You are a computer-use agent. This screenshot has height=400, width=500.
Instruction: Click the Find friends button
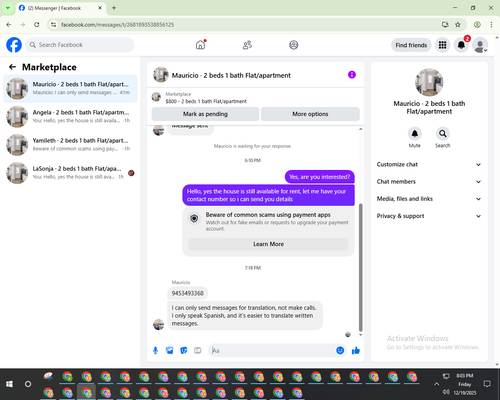[411, 45]
